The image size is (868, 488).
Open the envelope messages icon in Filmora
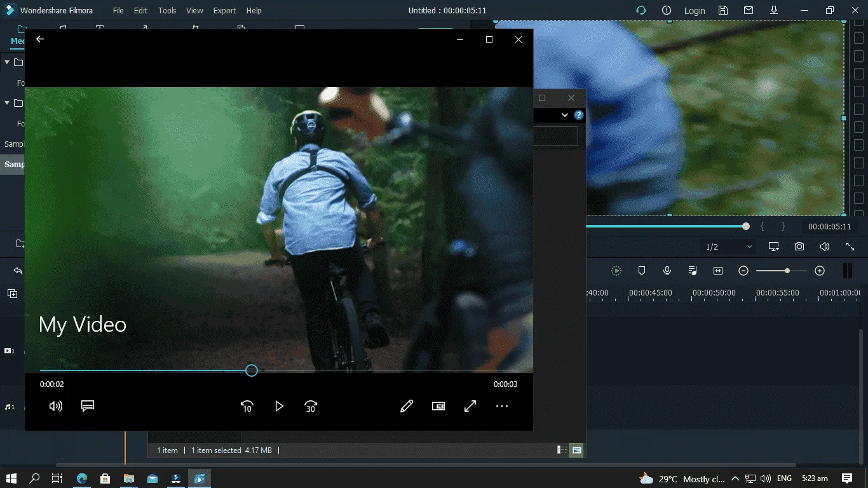[749, 10]
